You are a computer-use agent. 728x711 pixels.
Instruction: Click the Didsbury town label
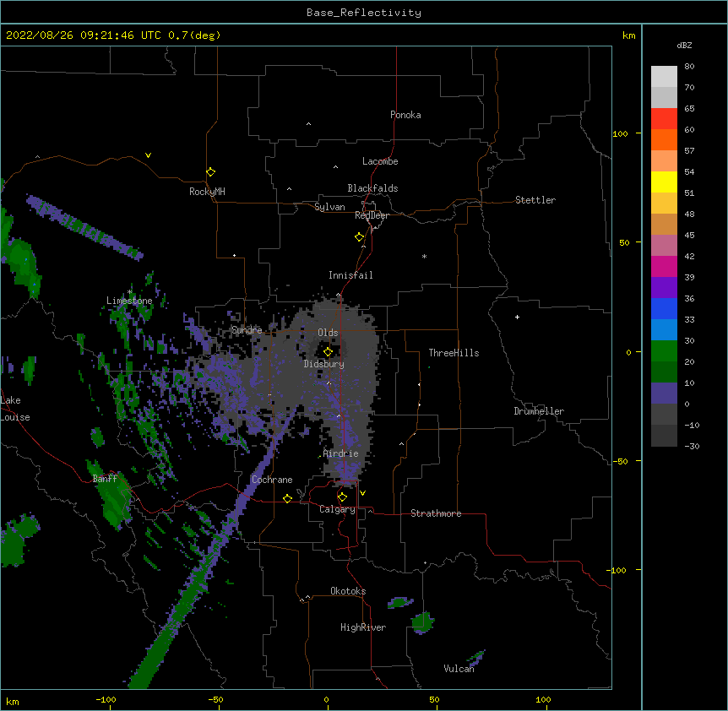tap(323, 364)
